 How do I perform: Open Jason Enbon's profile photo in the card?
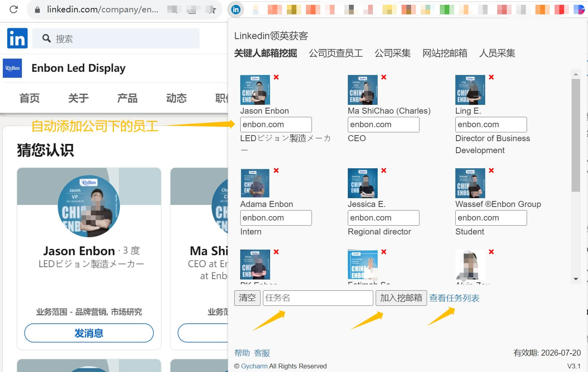point(89,206)
